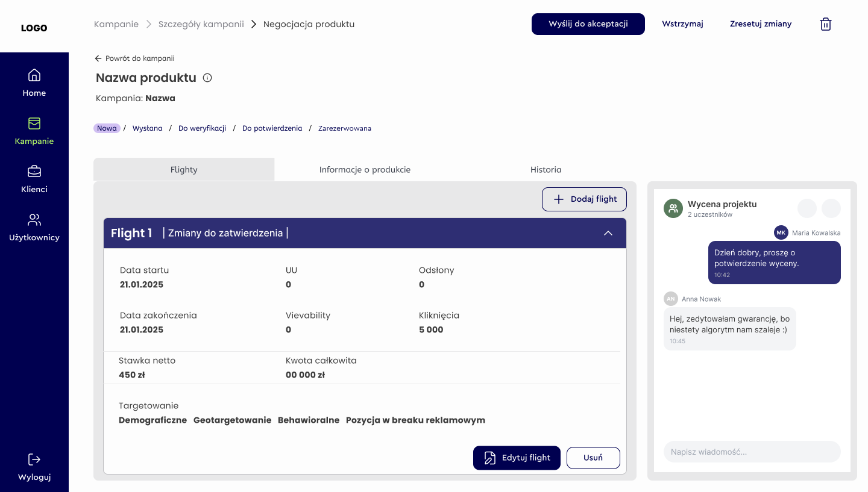Click Behawioralne targeting label
868x492 pixels.
[x=309, y=420]
